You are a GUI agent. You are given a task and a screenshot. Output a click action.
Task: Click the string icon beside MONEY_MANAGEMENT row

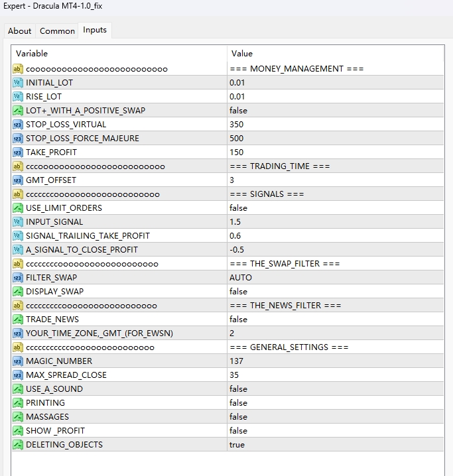18,69
